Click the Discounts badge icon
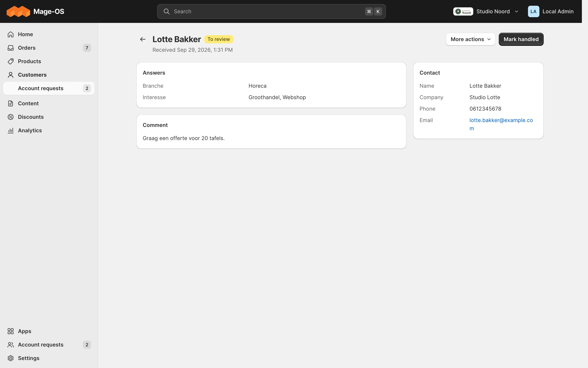The width and height of the screenshot is (588, 368). click(10, 117)
